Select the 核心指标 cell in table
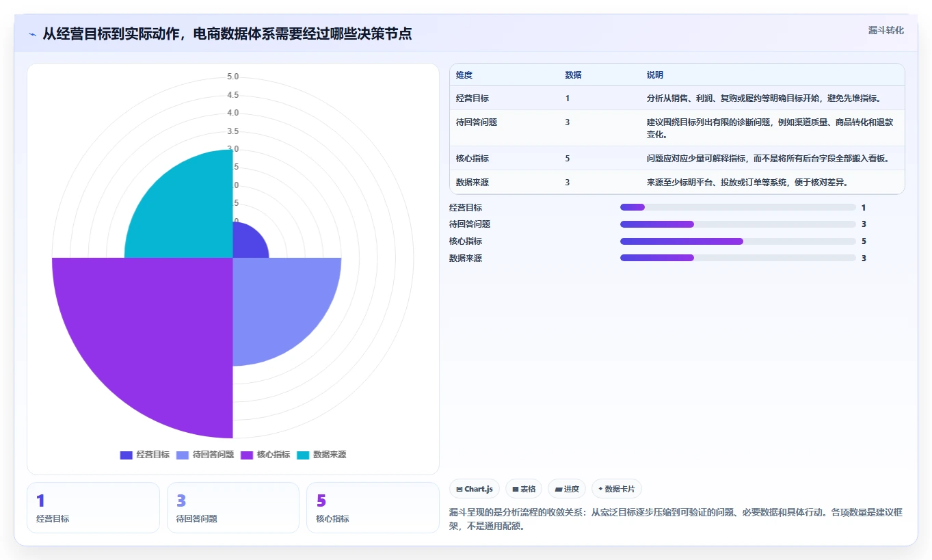 pyautogui.click(x=472, y=159)
